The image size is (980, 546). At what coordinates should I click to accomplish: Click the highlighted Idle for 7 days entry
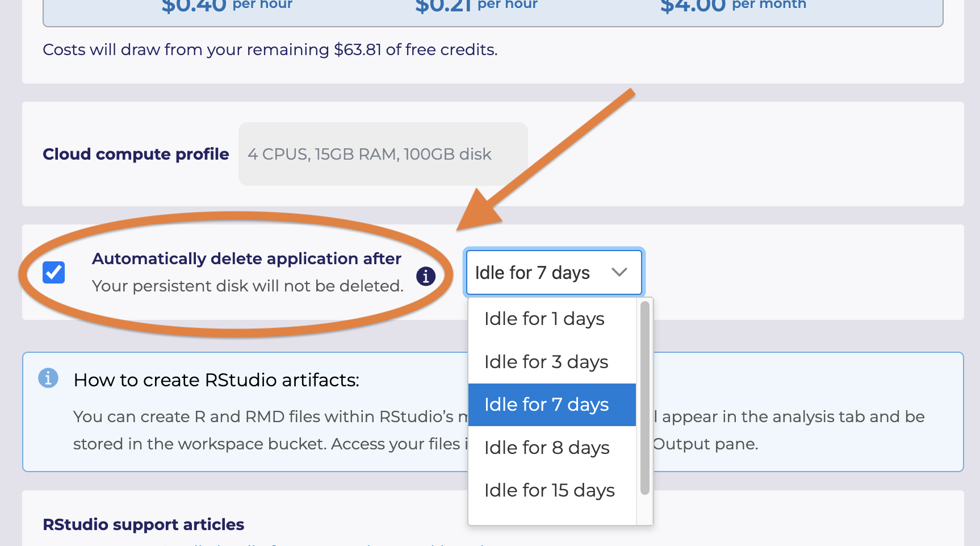[546, 404]
